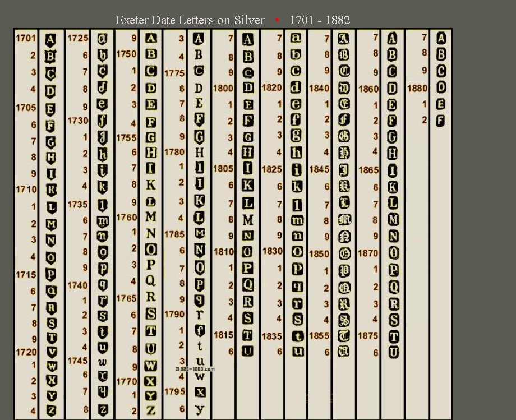This screenshot has width=516, height=420.
Task: Click the 1860 year label
Action: point(368,89)
